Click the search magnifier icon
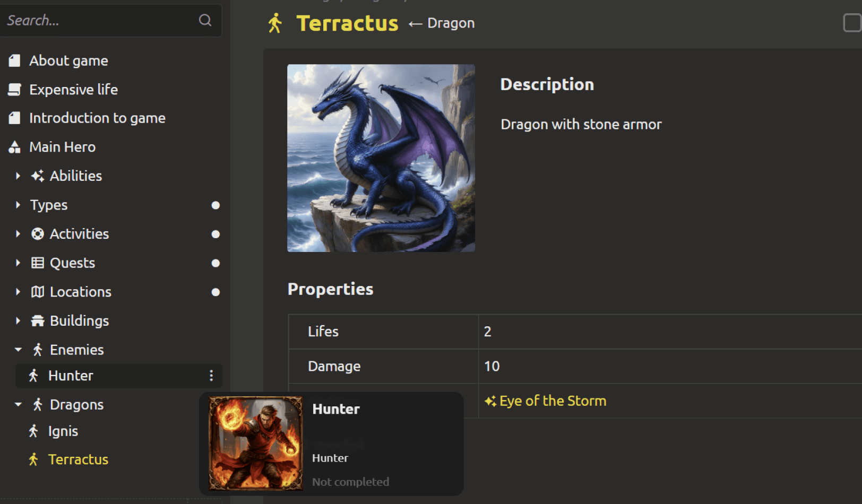The width and height of the screenshot is (862, 504). 205,20
